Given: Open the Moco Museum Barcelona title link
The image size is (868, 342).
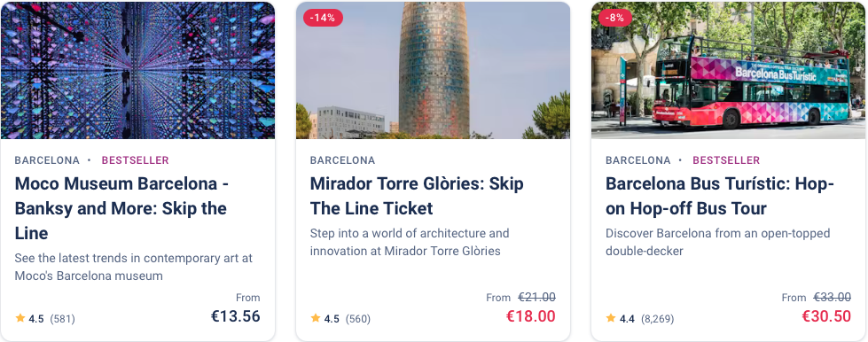Looking at the screenshot, I should [x=121, y=208].
